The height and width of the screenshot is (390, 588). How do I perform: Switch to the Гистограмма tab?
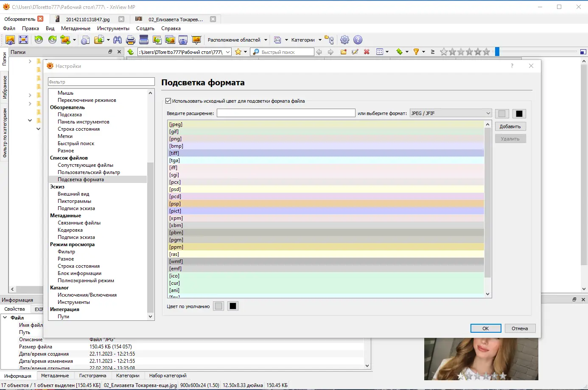pyautogui.click(x=92, y=376)
